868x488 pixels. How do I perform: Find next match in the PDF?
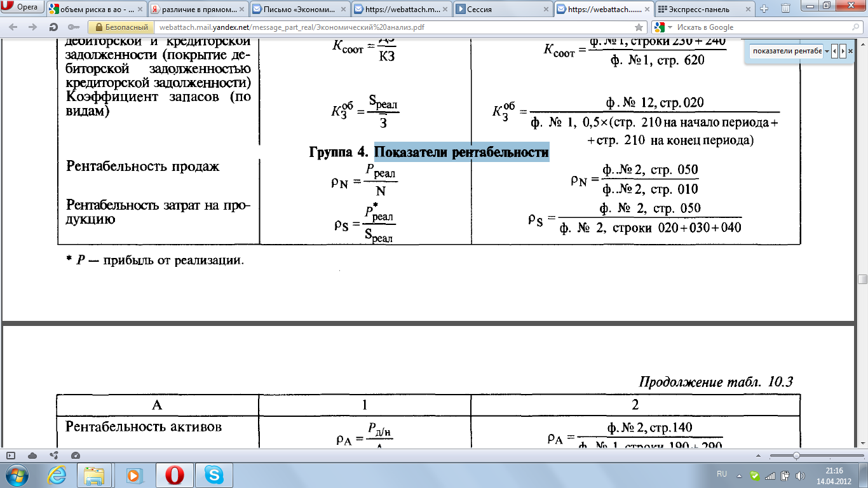tap(843, 51)
